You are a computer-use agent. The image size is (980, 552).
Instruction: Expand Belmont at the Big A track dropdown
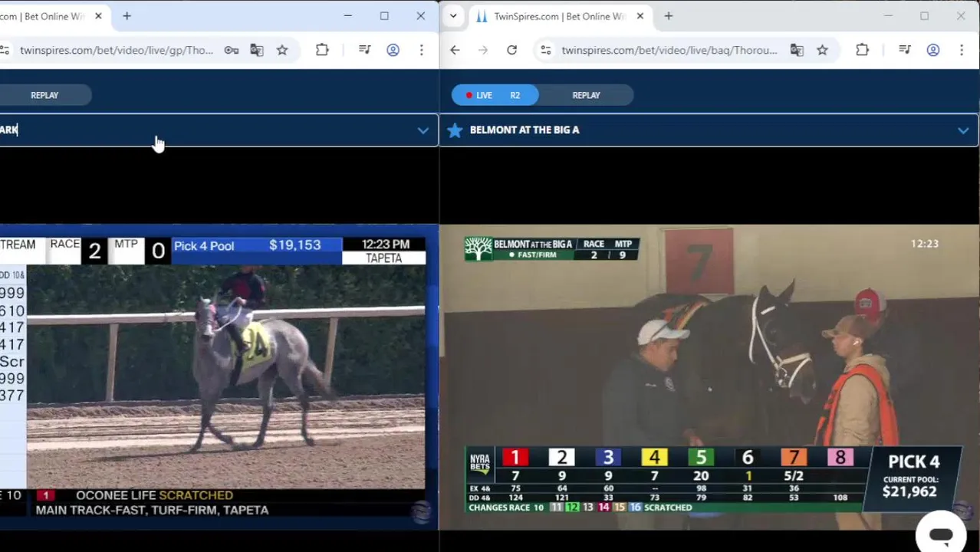tap(963, 130)
